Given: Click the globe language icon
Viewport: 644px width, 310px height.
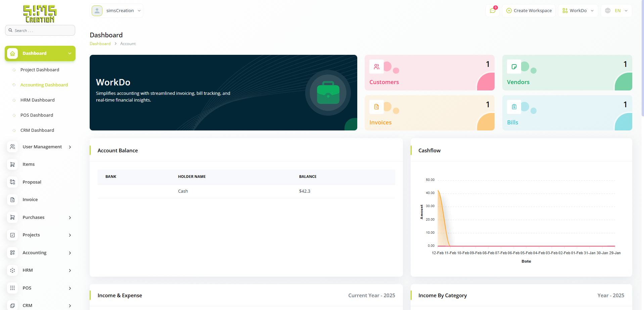Looking at the screenshot, I should pyautogui.click(x=608, y=11).
